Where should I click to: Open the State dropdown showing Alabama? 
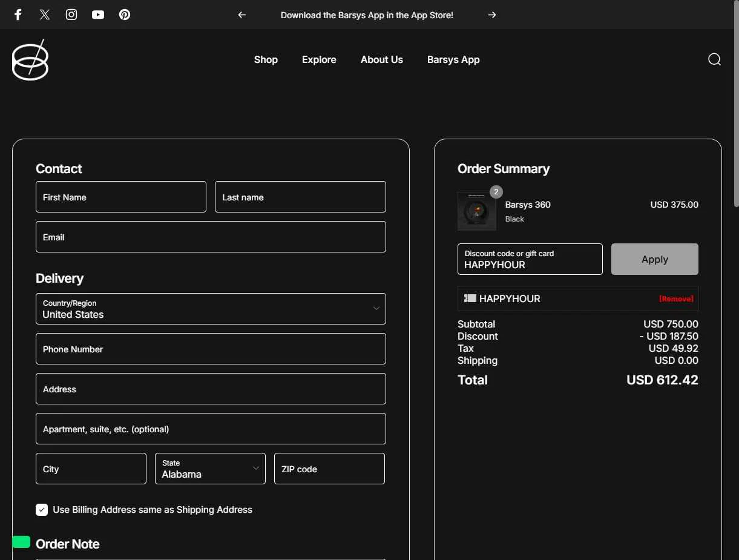coord(210,469)
